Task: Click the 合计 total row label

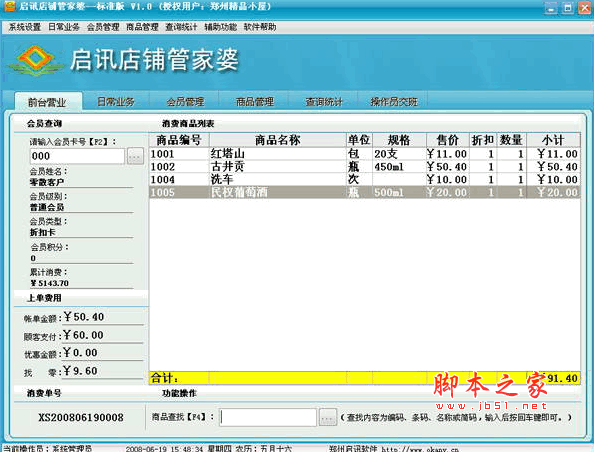Action: pos(164,378)
